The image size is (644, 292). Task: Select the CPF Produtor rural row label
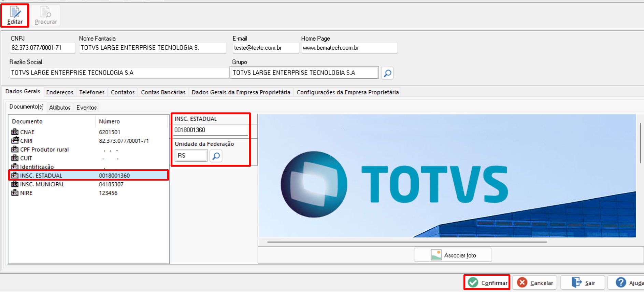pyautogui.click(x=44, y=149)
